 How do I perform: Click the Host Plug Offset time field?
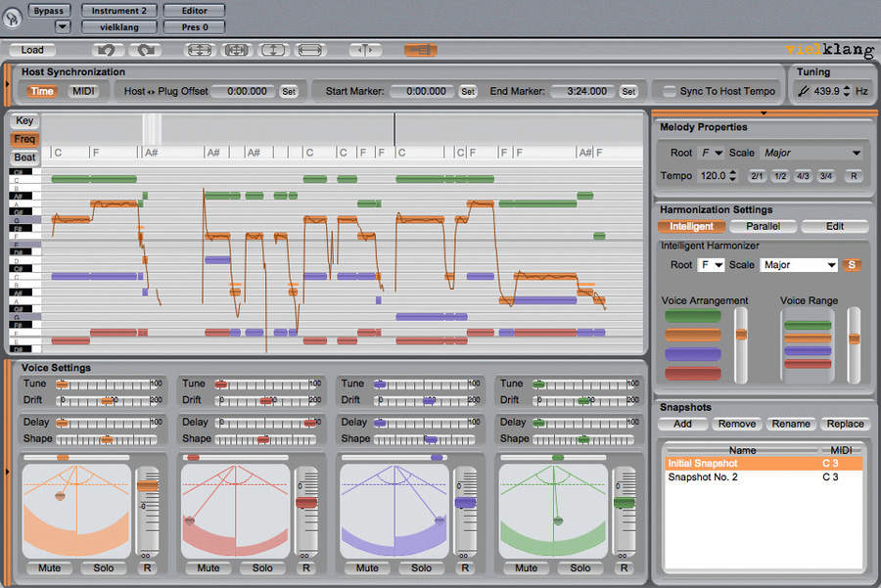tap(244, 91)
